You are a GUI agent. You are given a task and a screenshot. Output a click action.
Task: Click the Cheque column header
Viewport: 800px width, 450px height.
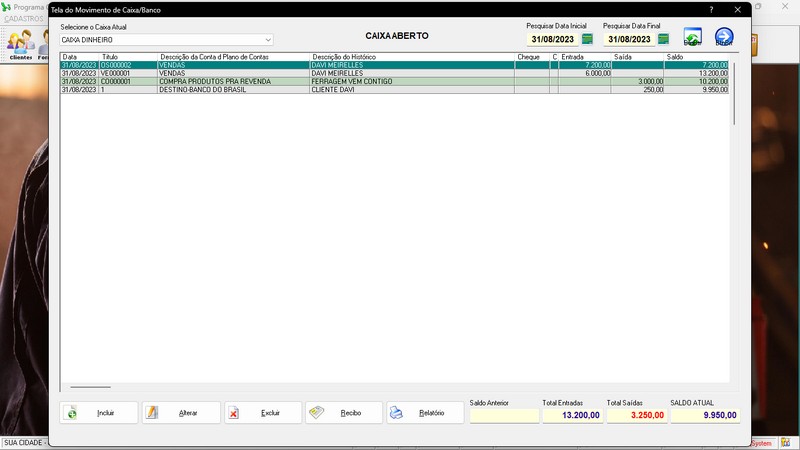point(532,57)
